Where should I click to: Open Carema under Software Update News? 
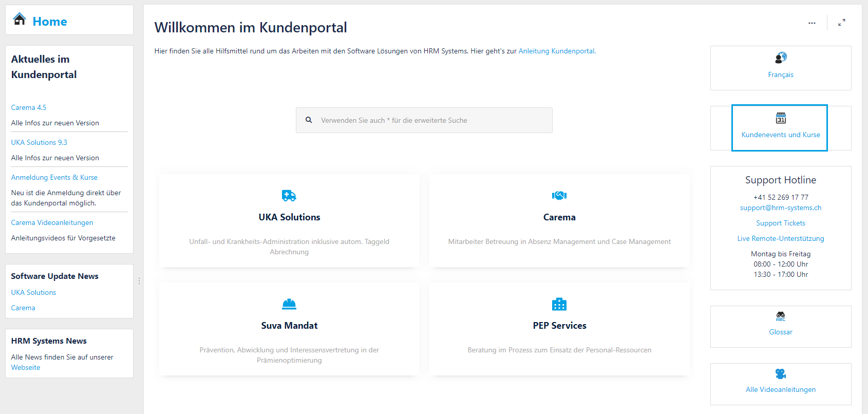tap(23, 308)
